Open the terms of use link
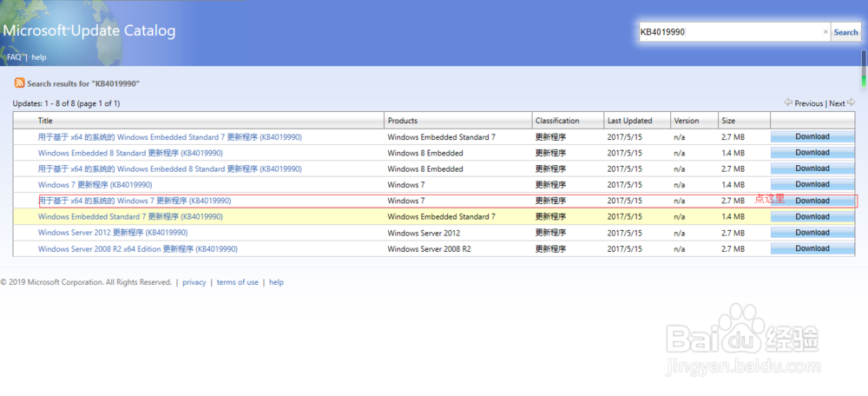The image size is (868, 396). click(238, 282)
